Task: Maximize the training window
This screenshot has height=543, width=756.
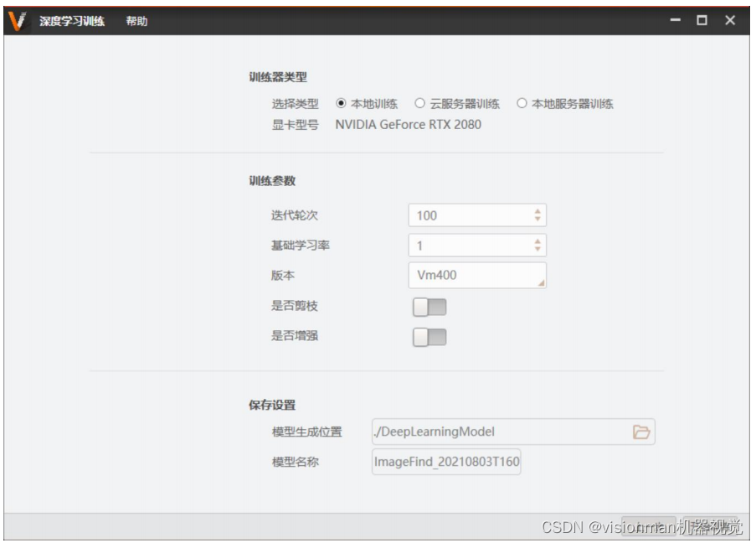Action: coord(702,21)
